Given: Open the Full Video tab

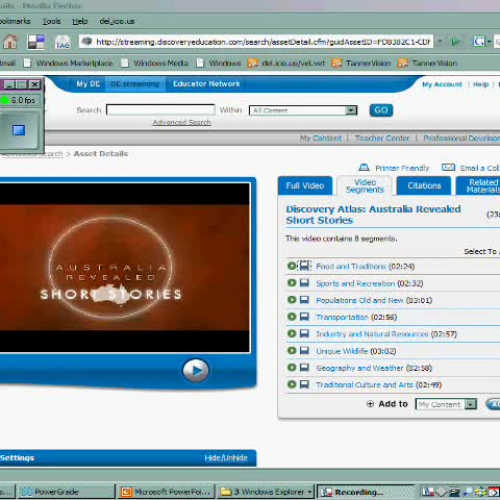Looking at the screenshot, I should [x=305, y=186].
